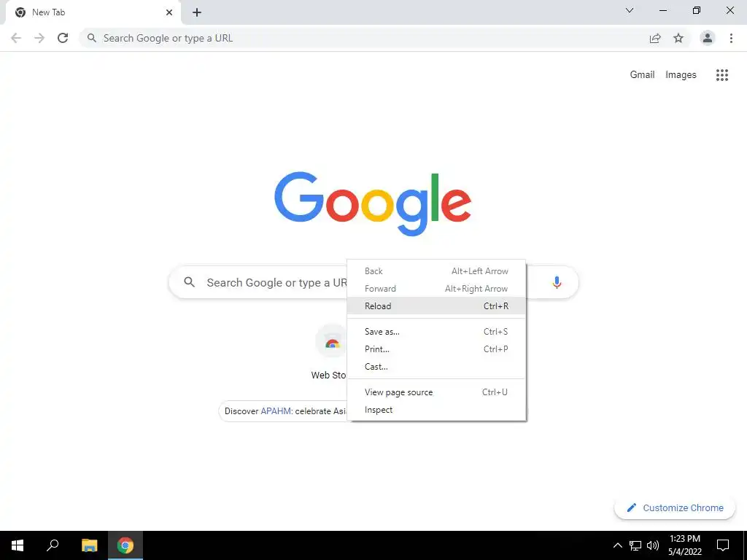Follow the APAHM link in the promo
The width and height of the screenshot is (747, 560).
pos(276,411)
